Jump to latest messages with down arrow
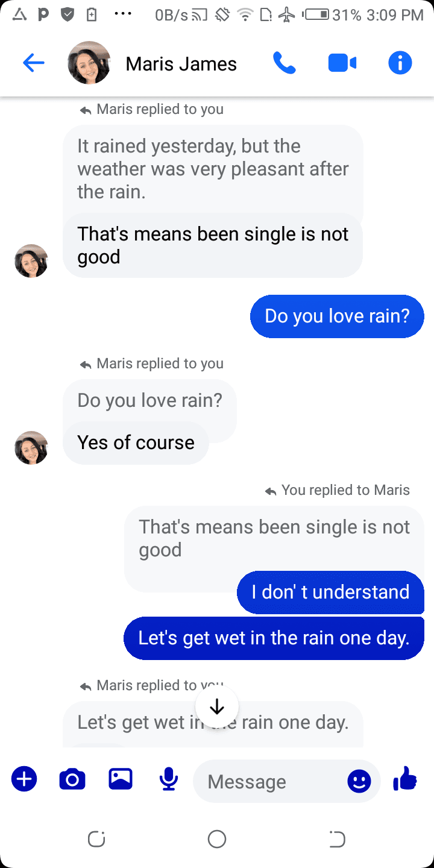Viewport: 434px width, 868px height. pos(217,706)
